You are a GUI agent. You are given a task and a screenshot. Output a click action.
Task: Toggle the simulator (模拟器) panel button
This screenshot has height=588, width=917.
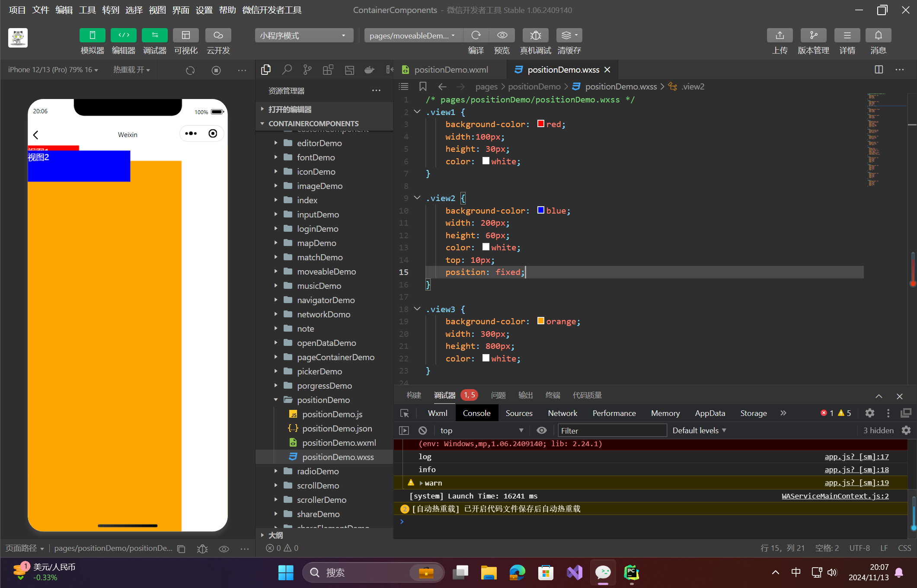[92, 35]
